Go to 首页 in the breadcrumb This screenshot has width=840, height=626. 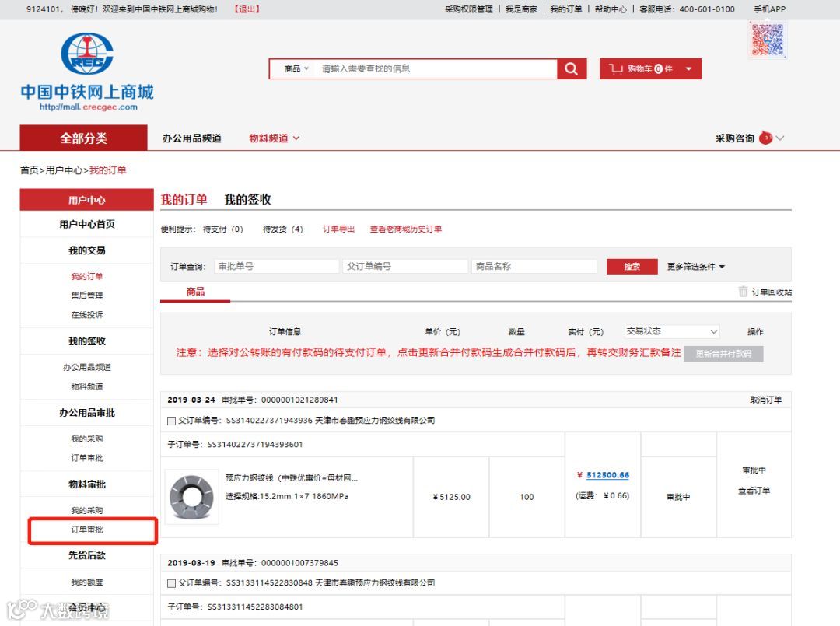(x=29, y=170)
